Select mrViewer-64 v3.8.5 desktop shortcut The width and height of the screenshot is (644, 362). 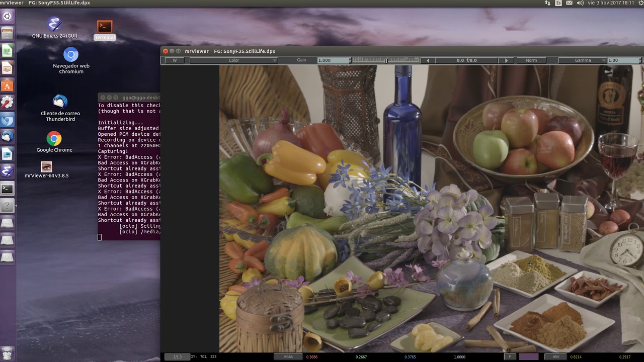46,170
